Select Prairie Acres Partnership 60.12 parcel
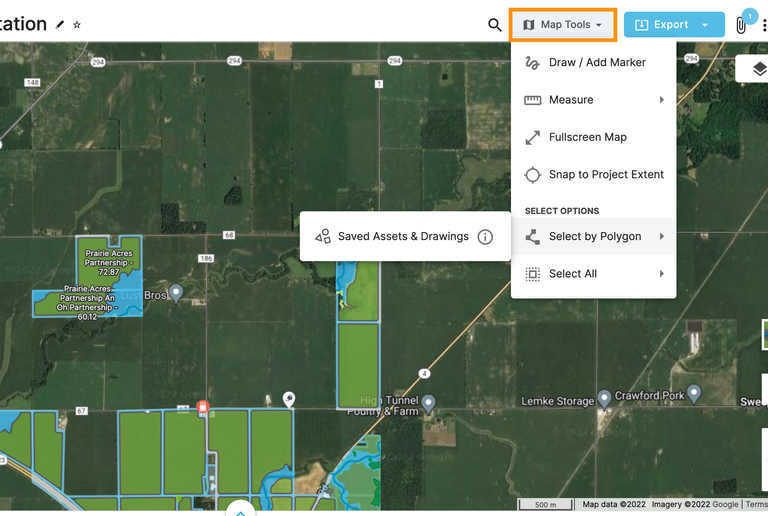Screen dimensions: 768x516 pyautogui.click(x=87, y=304)
